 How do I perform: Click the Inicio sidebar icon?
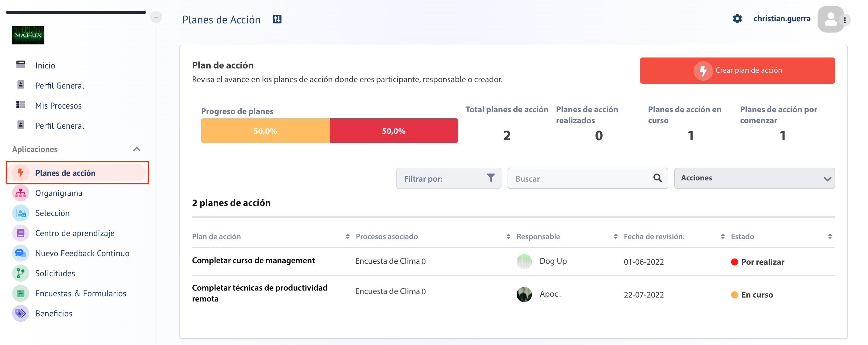[x=21, y=64]
